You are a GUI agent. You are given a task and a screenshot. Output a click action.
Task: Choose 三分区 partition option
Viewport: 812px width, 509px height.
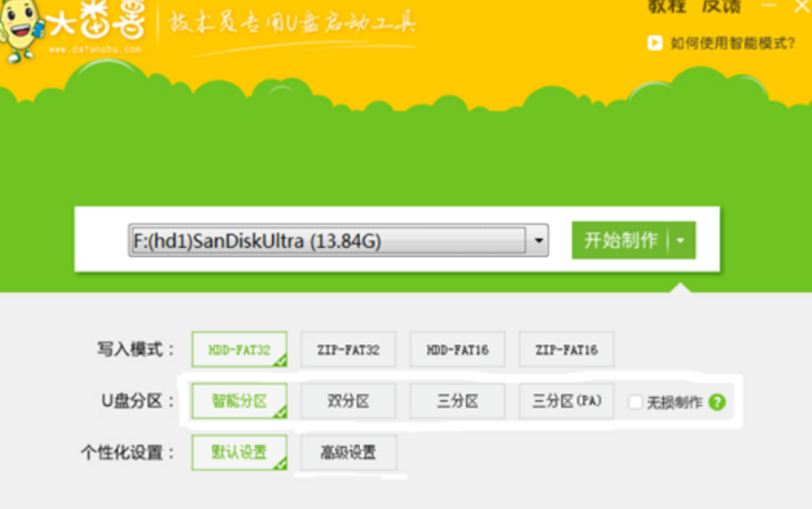click(457, 401)
